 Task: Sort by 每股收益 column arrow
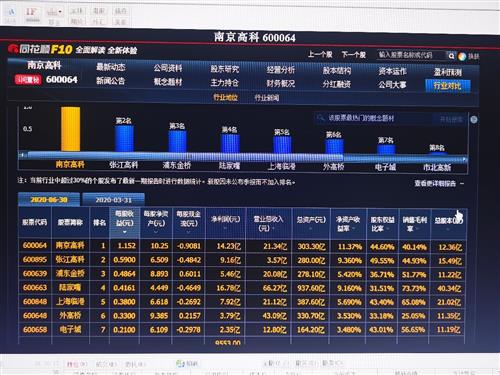coord(125,232)
